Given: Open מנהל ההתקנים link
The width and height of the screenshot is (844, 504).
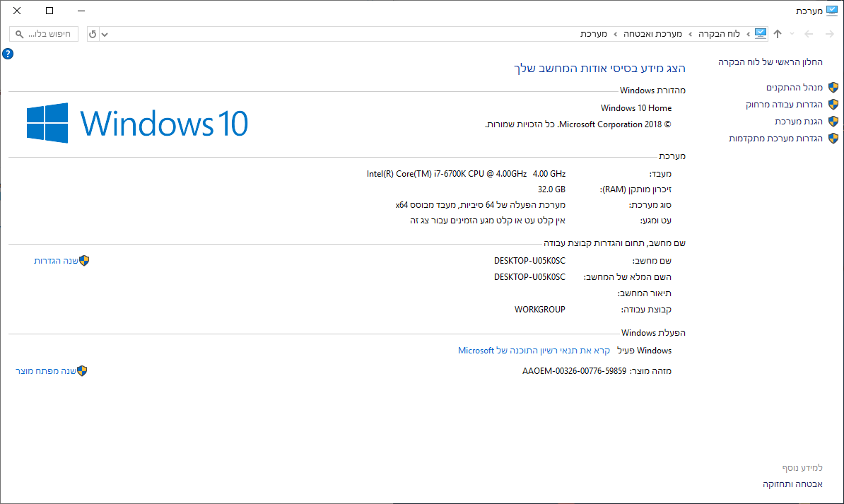Looking at the screenshot, I should pos(795,87).
